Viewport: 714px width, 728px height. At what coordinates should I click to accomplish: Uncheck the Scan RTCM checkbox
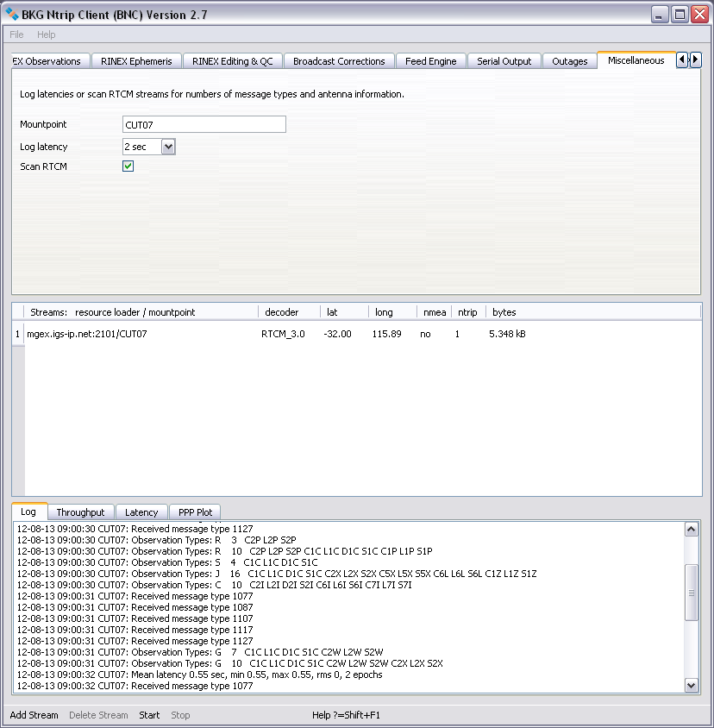click(x=128, y=166)
